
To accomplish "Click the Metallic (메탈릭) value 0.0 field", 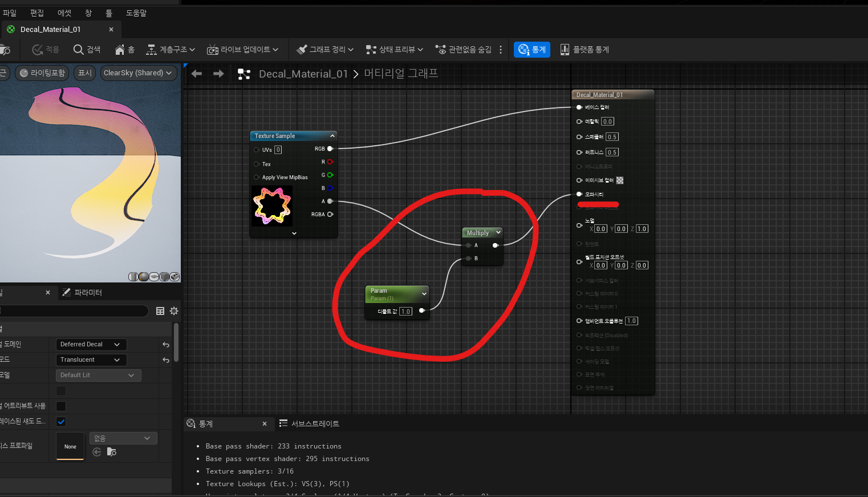I will click(607, 122).
